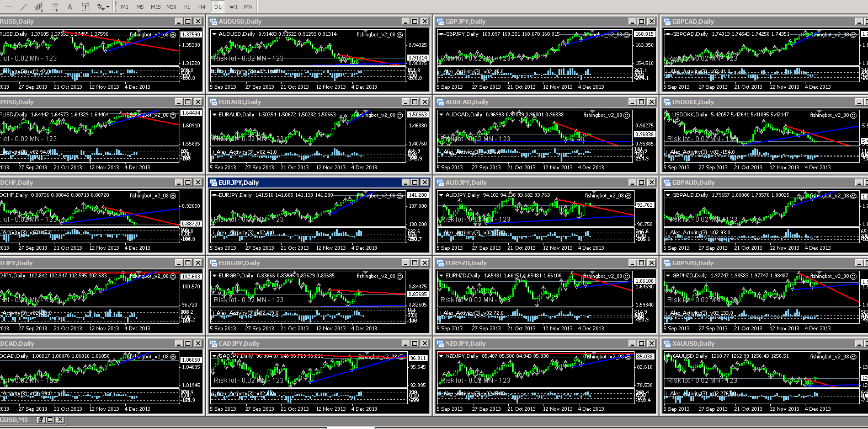The height and width of the screenshot is (429, 868).
Task: Expand one-click trading arrow in GBPJPY chart
Action: click(441, 34)
